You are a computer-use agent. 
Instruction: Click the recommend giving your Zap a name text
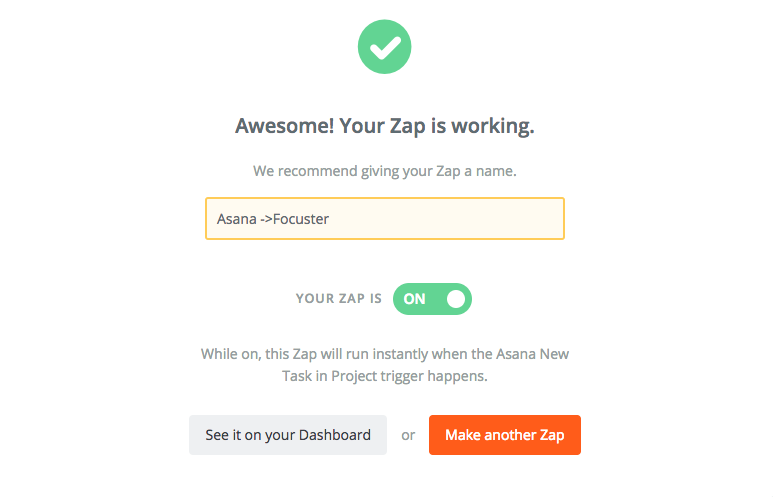pyautogui.click(x=385, y=171)
